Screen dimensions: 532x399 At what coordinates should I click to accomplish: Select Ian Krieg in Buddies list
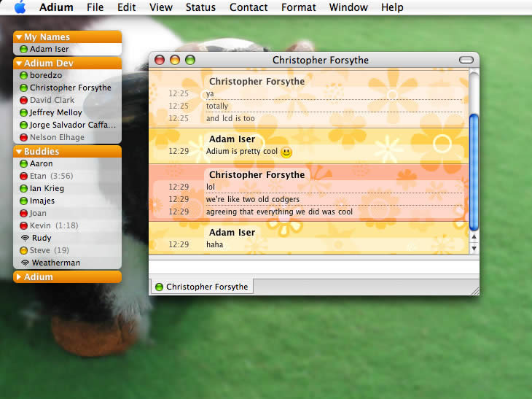47,188
